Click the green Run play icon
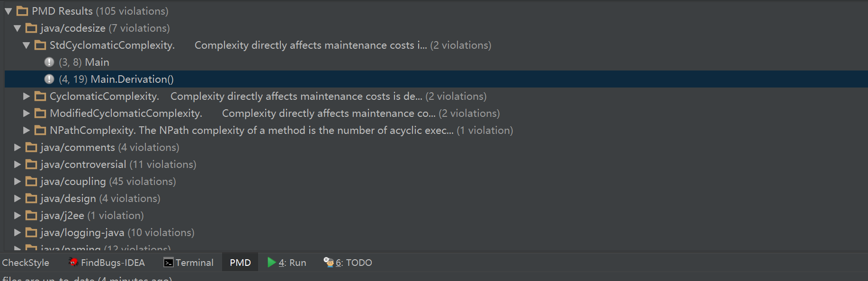868x281 pixels. coord(271,262)
